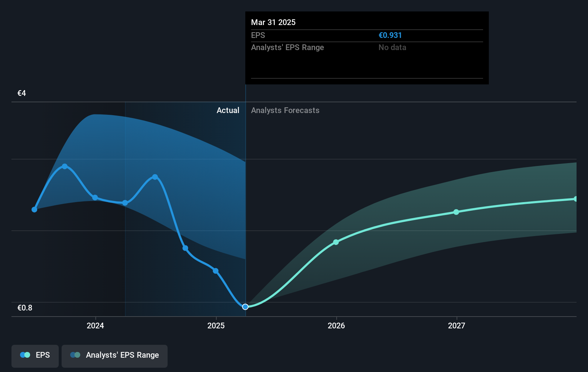Click the teal 2026 forecast data point

(x=336, y=242)
